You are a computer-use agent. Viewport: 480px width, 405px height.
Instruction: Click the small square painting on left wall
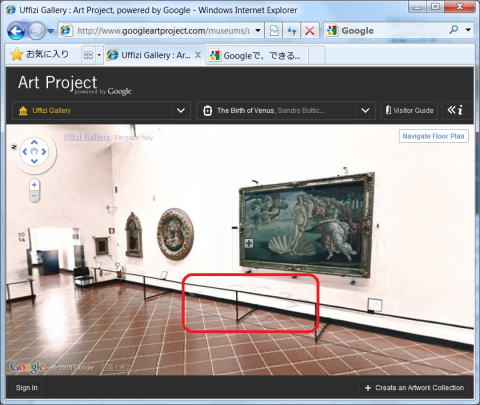click(101, 246)
